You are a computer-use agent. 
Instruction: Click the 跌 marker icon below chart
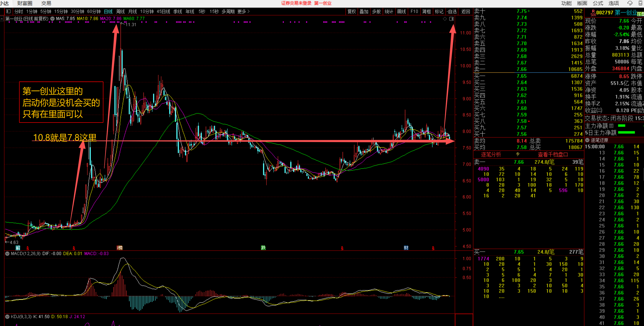263,247
